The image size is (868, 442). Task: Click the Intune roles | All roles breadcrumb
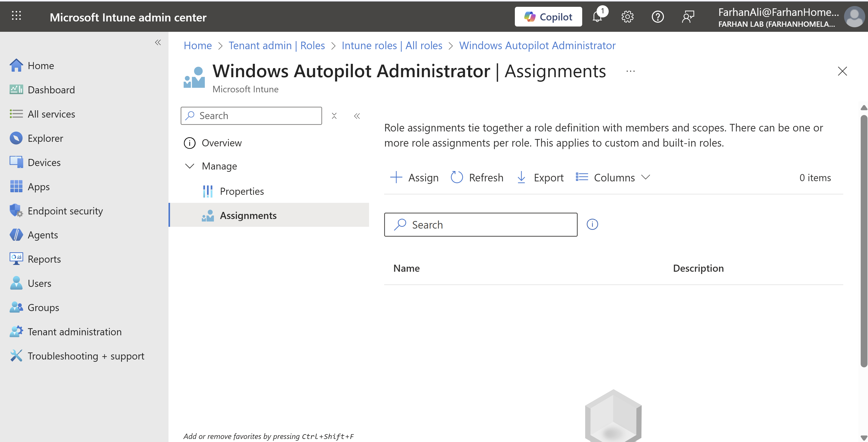coord(391,45)
